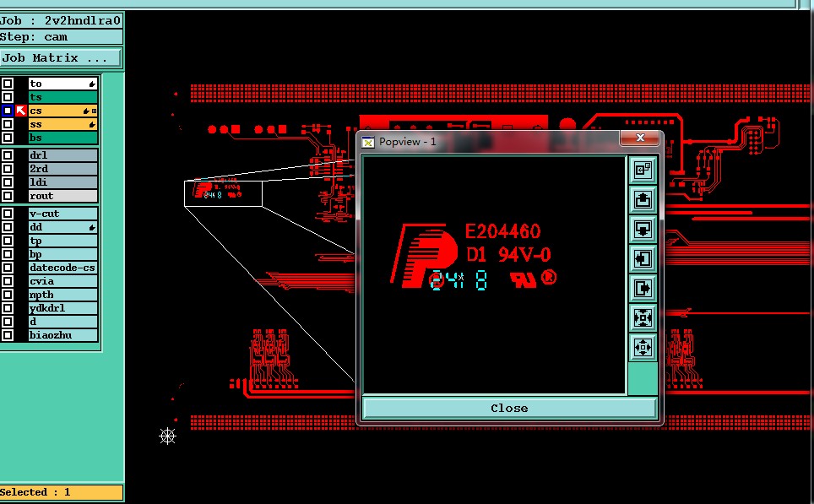
Task: Toggle display checkbox for 'drl' layer
Action: point(8,155)
